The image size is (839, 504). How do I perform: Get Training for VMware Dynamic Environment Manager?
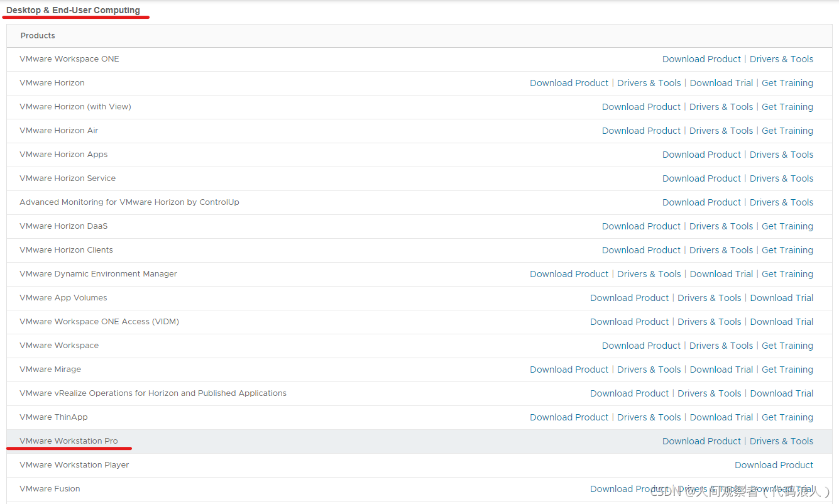click(787, 274)
